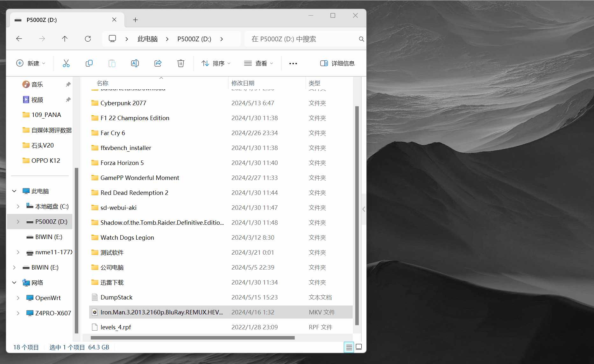
Task: Click the Rename icon
Action: coord(135,63)
